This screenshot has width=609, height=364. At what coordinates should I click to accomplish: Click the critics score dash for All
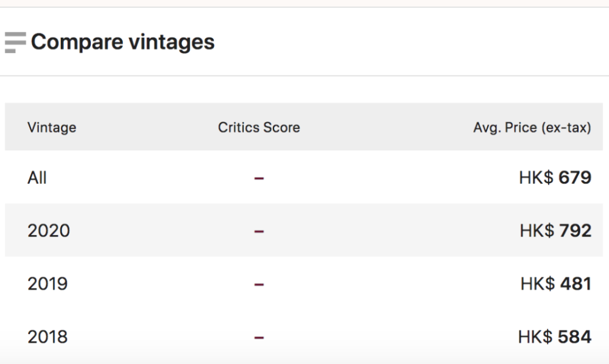point(259,178)
